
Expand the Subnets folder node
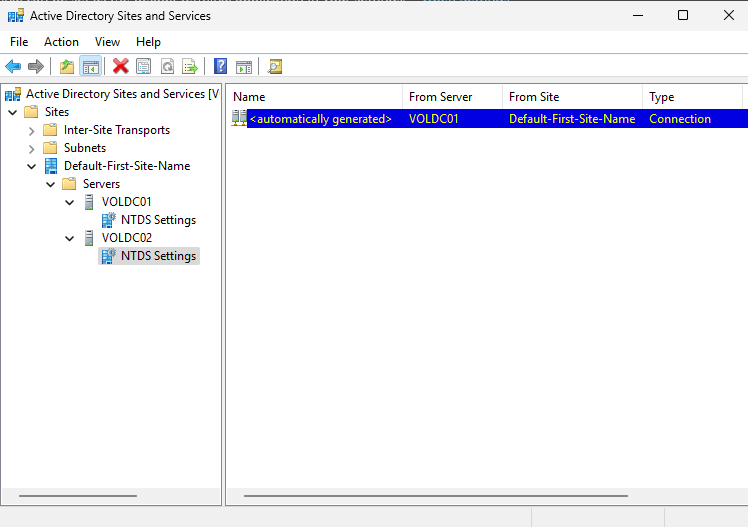click(32, 148)
